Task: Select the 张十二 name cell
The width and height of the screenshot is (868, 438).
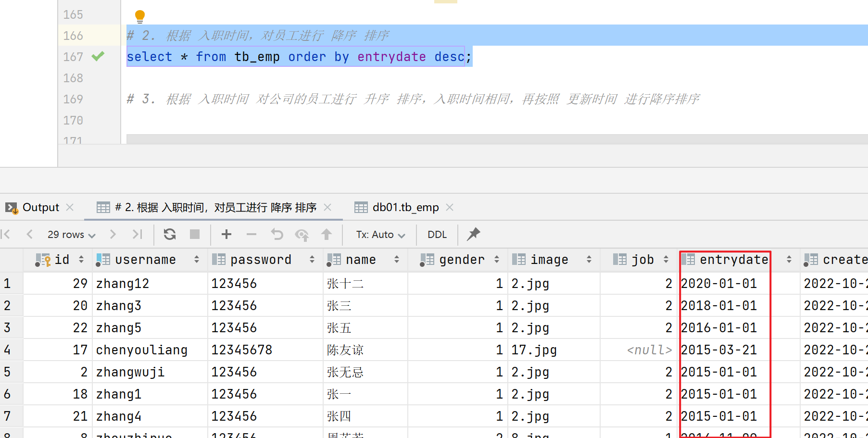Action: coord(365,284)
